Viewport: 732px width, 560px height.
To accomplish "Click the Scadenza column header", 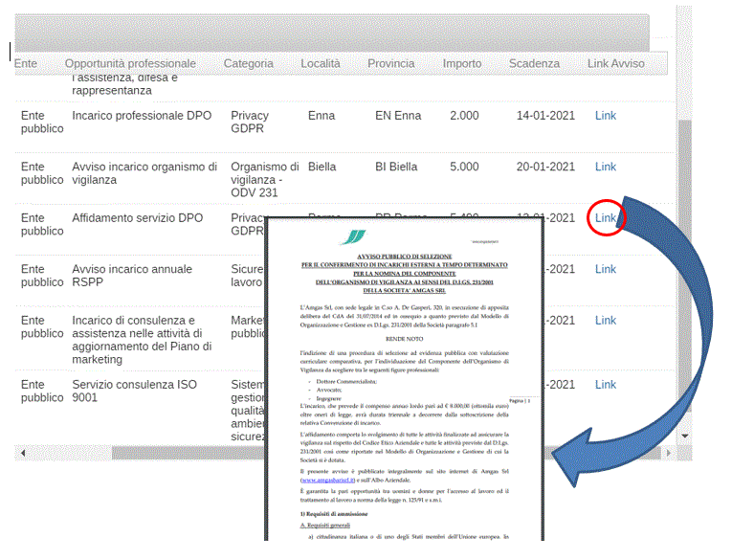I will pos(534,64).
